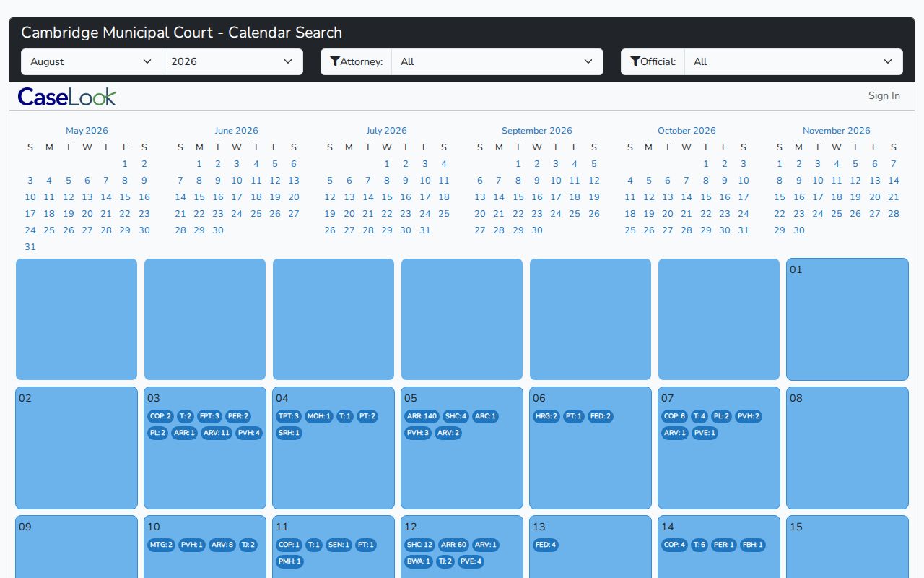Select the ARR:60 badge on day 12

[x=453, y=545]
